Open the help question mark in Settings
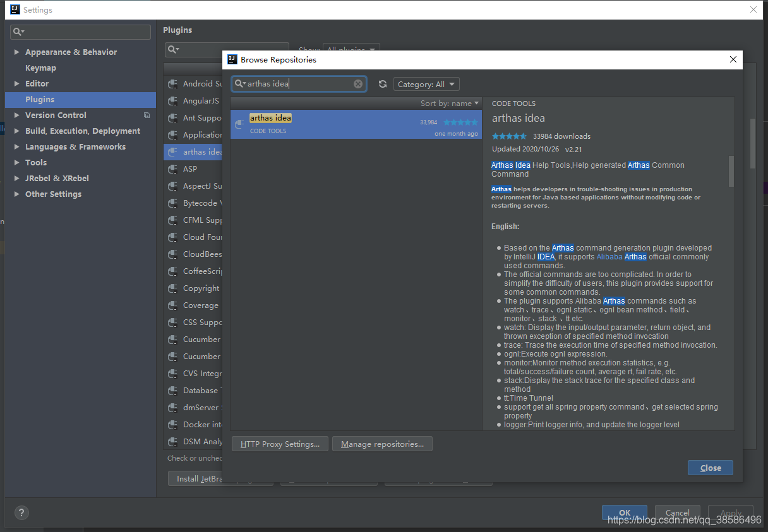Image resolution: width=768 pixels, height=532 pixels. pyautogui.click(x=21, y=512)
